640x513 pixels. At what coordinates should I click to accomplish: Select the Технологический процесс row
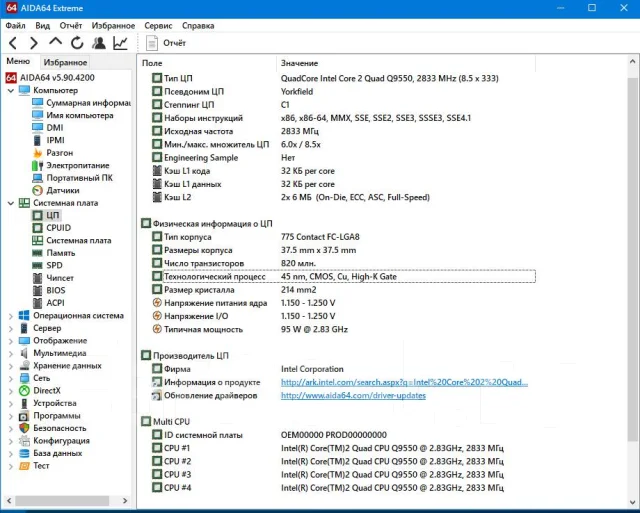pos(343,277)
